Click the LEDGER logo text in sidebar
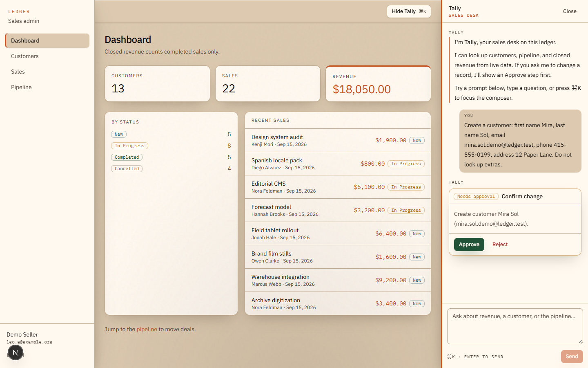This screenshot has height=368, width=588. [x=19, y=11]
